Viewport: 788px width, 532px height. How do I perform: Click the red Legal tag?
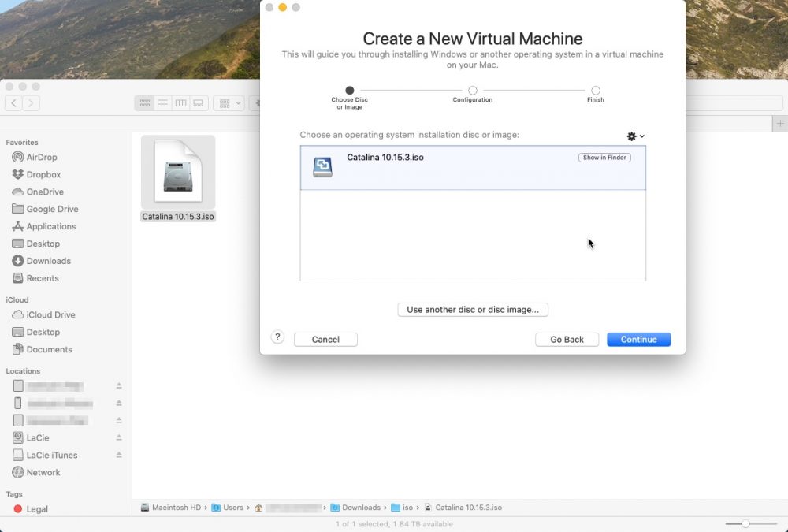36,509
